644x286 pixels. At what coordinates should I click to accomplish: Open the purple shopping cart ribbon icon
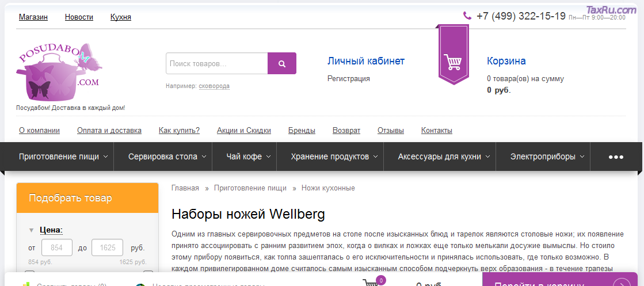tap(454, 55)
